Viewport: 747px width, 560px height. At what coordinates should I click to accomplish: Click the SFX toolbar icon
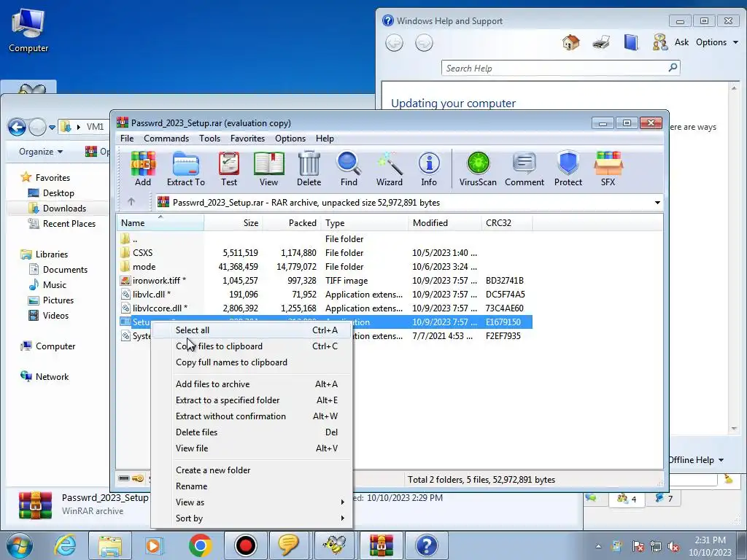pyautogui.click(x=608, y=168)
